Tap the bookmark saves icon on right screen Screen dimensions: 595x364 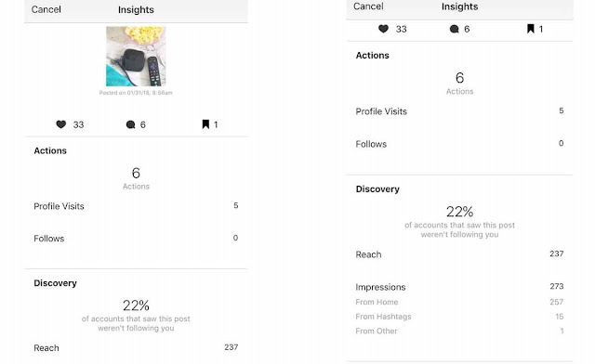pyautogui.click(x=531, y=29)
